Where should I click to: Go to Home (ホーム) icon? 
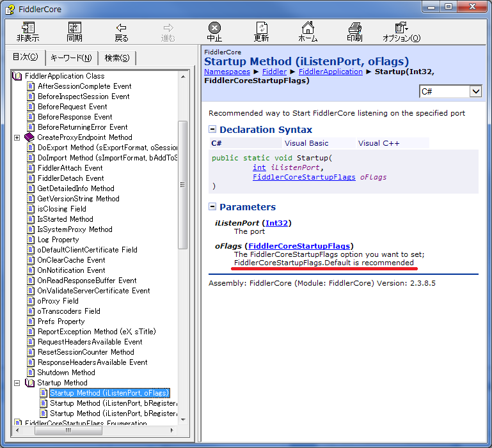tap(308, 27)
